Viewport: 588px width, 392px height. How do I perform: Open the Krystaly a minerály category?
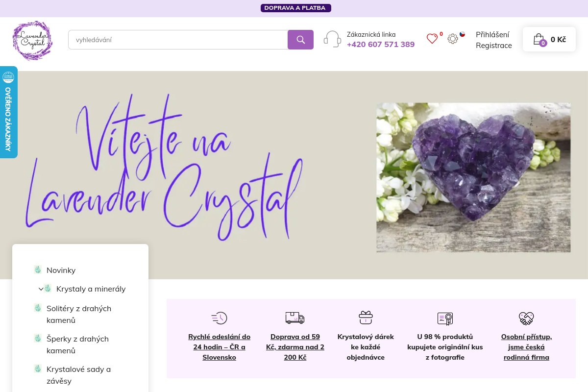pyautogui.click(x=91, y=289)
